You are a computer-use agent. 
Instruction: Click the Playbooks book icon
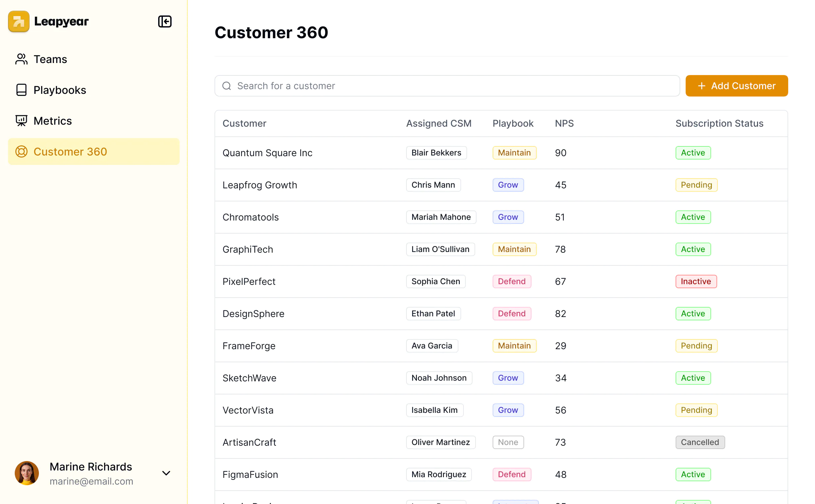pos(21,90)
